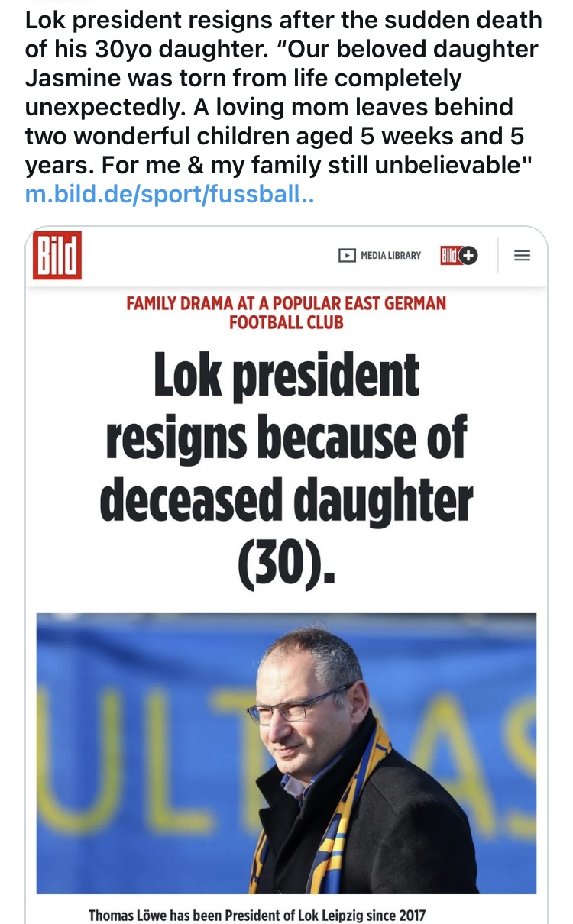
Task: Click the word "deceased daughter" in headline
Action: (286, 502)
